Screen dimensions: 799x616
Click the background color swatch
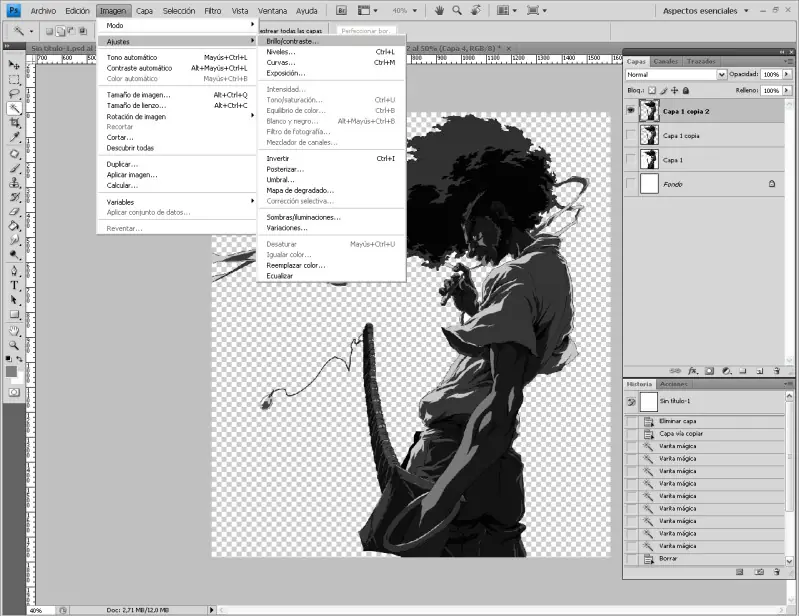coord(18,379)
